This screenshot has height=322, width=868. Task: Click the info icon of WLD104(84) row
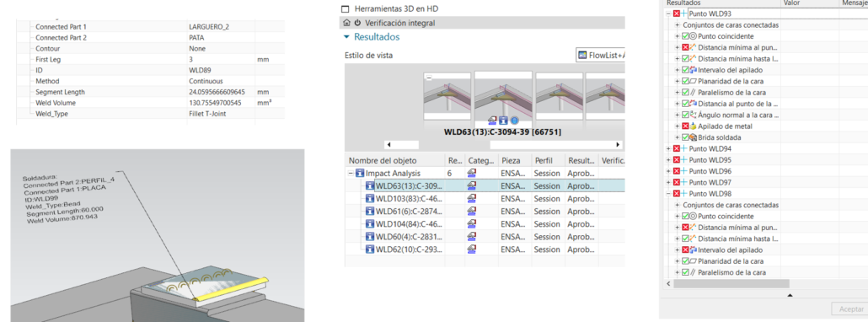tap(371, 224)
